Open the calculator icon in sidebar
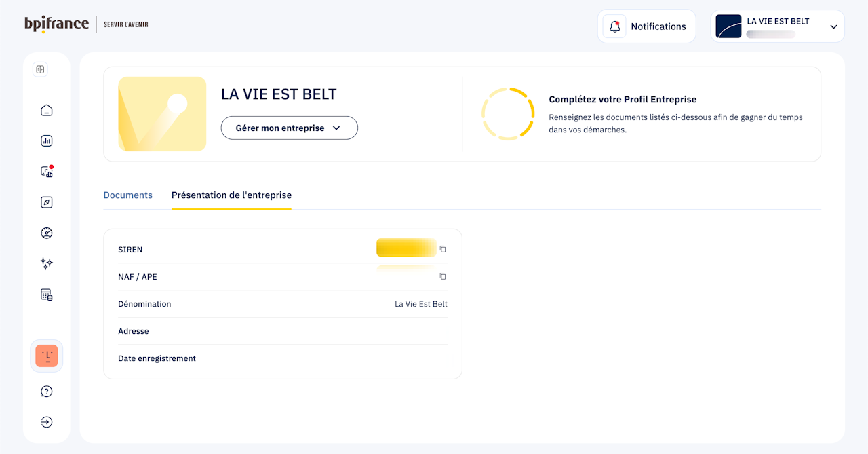This screenshot has height=454, width=868. point(47,295)
